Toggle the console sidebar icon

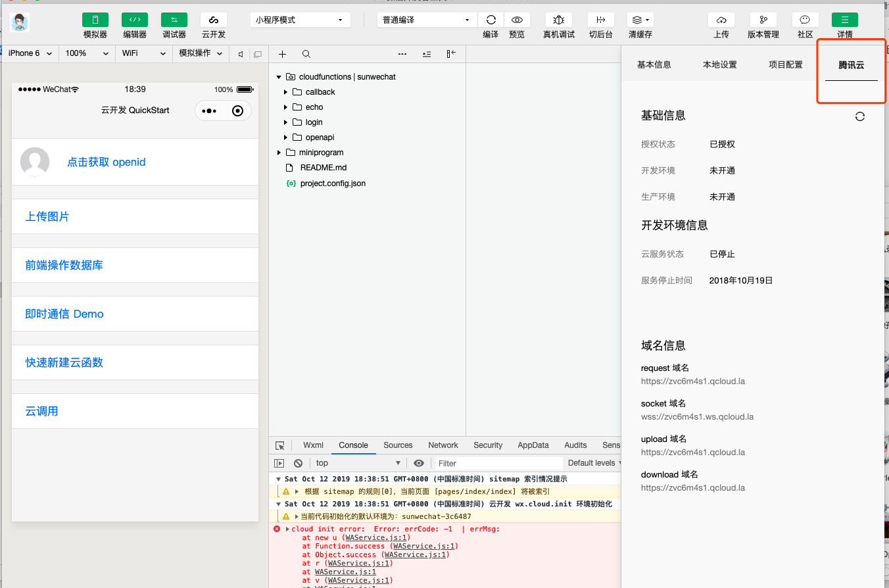(x=279, y=463)
